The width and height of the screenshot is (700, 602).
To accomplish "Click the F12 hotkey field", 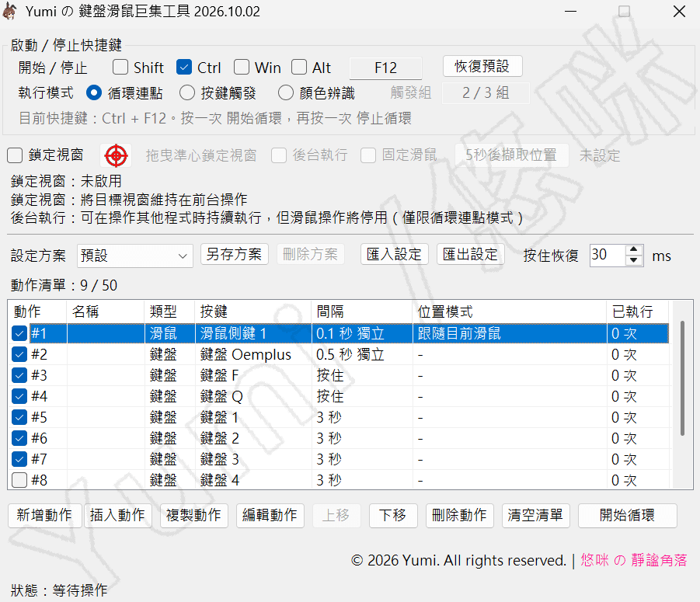I will click(x=385, y=68).
